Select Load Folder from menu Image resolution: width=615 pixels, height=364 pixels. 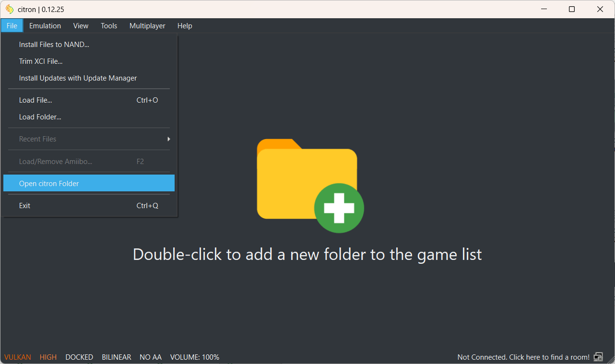coord(89,117)
